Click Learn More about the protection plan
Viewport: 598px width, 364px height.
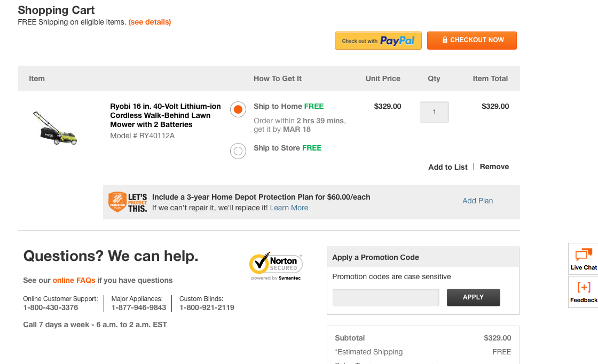click(289, 208)
